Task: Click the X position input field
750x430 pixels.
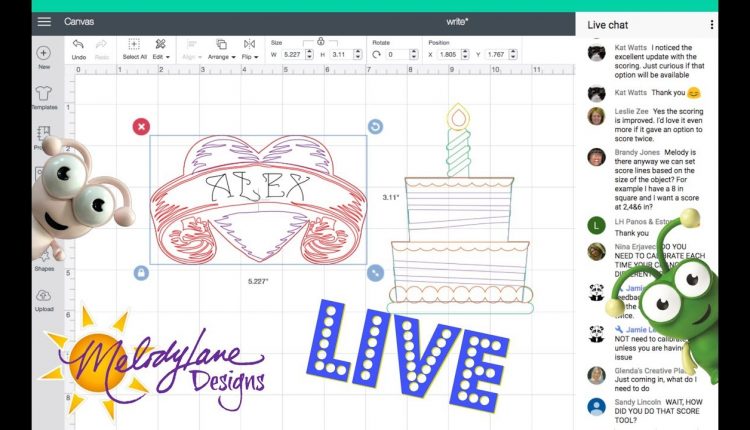Action: tap(448, 55)
